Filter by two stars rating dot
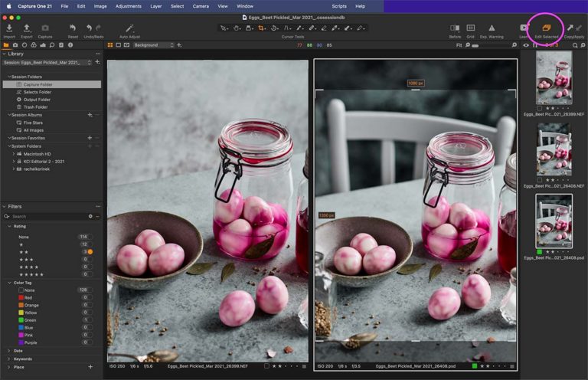 tap(90, 252)
